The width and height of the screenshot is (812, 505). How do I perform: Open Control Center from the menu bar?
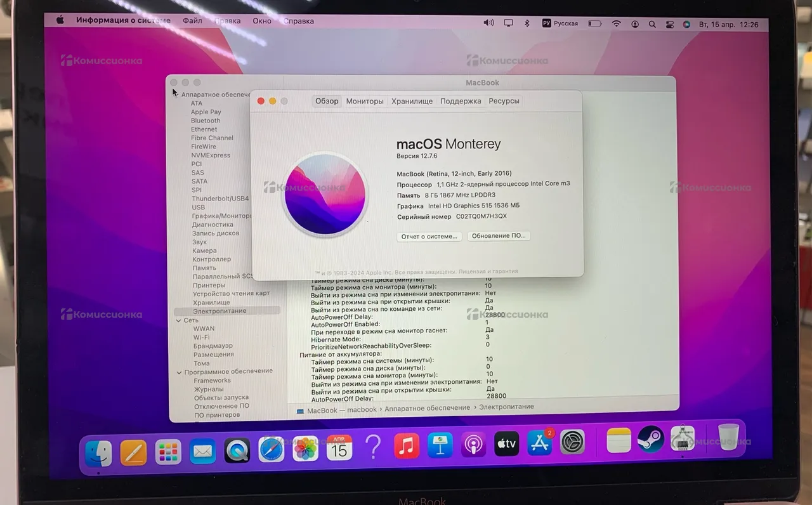pos(670,24)
